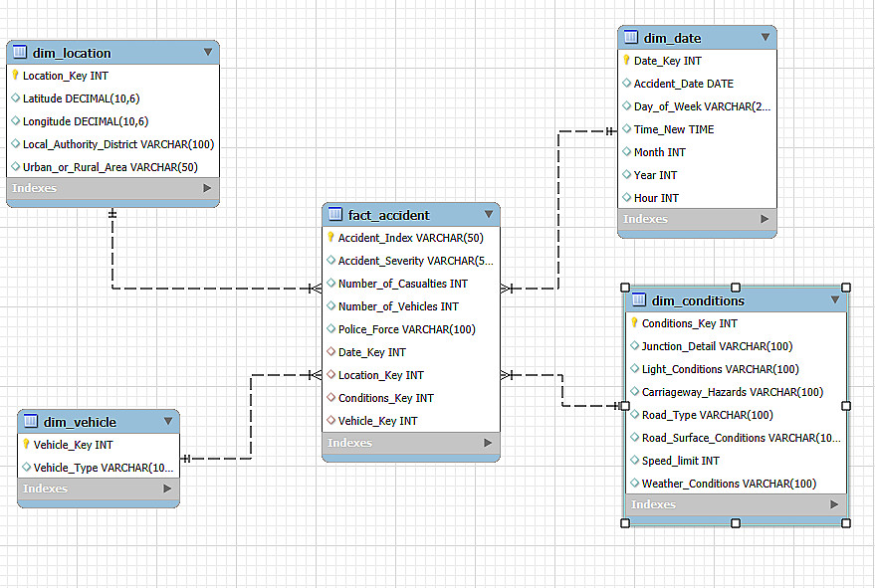This screenshot has width=875, height=588.
Task: Click the diamond icon beside Latitude column
Action: [16, 98]
